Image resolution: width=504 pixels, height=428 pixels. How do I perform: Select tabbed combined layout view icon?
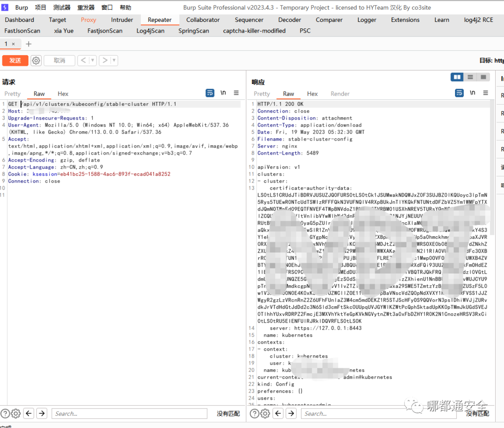click(x=483, y=77)
